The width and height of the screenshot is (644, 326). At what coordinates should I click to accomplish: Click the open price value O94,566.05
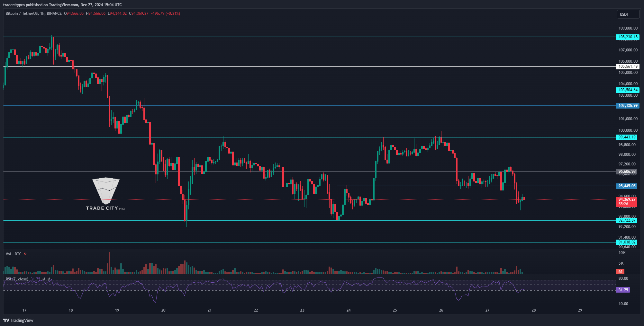click(74, 13)
